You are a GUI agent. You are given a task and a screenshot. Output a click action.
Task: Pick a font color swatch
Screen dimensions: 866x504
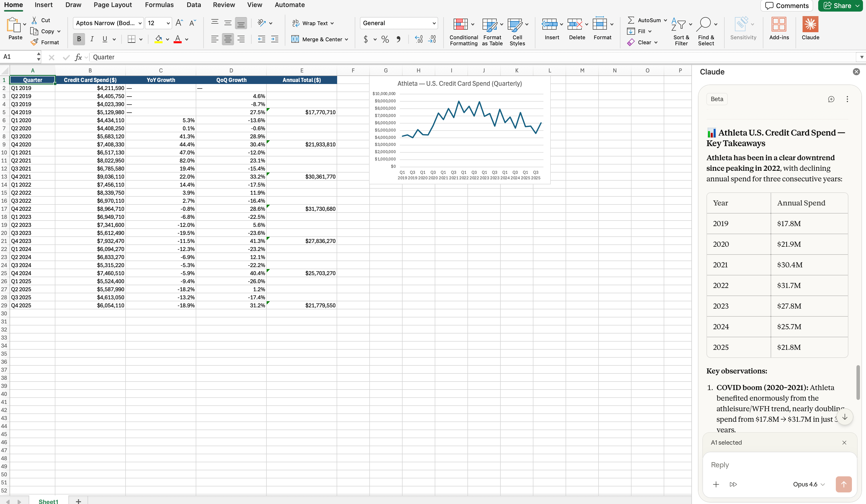coord(177,39)
